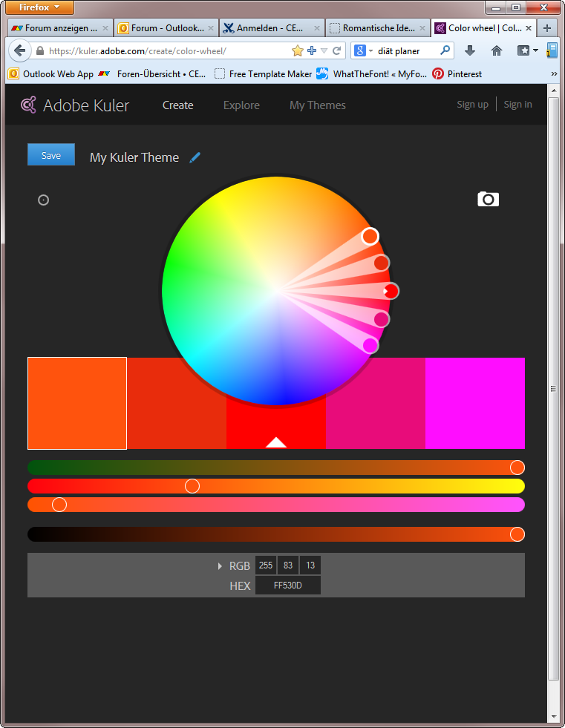Click the Adobe Kuler logo icon
565x728 pixels.
click(29, 105)
